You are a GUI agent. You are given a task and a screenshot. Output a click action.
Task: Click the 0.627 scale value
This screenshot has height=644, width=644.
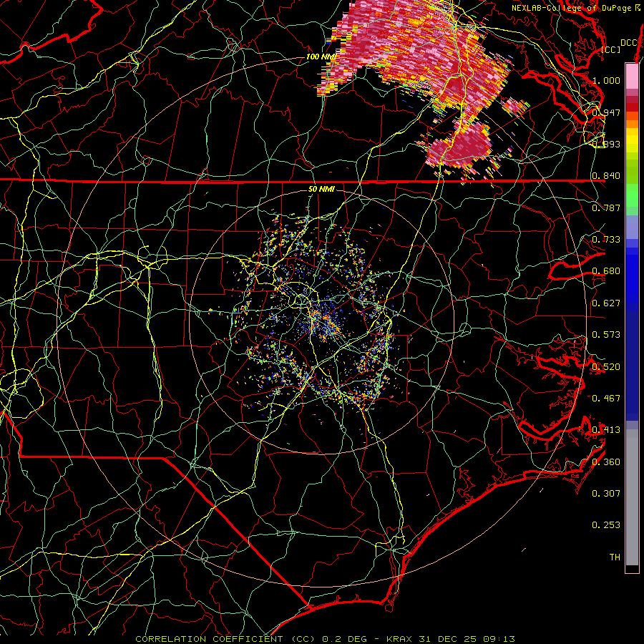coord(606,303)
